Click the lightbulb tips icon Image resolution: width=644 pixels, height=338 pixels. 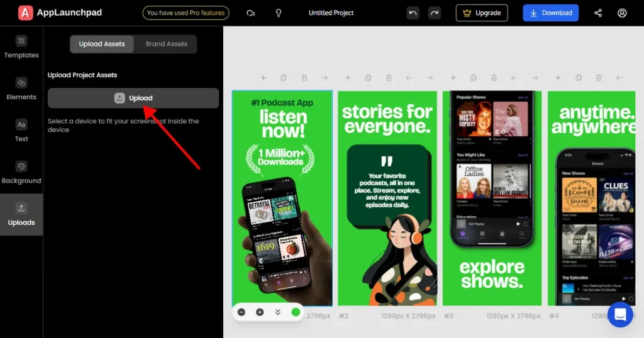[279, 13]
